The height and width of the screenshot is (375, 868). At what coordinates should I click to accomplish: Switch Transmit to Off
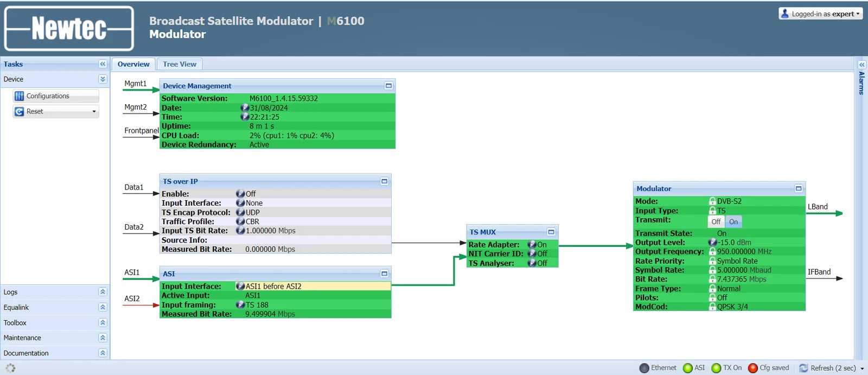pos(716,221)
